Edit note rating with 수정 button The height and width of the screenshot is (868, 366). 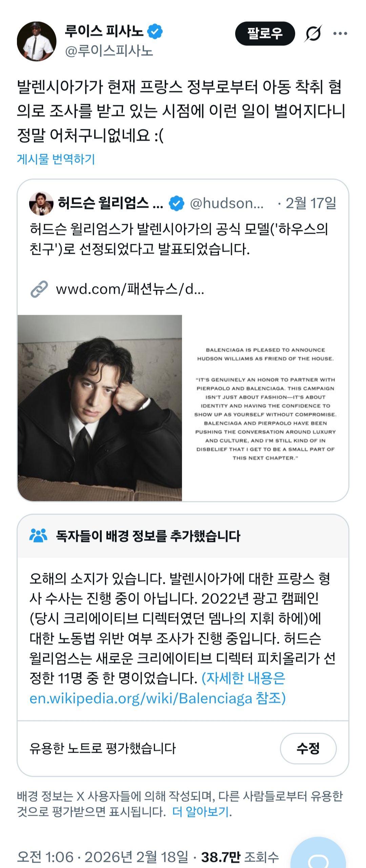[308, 748]
